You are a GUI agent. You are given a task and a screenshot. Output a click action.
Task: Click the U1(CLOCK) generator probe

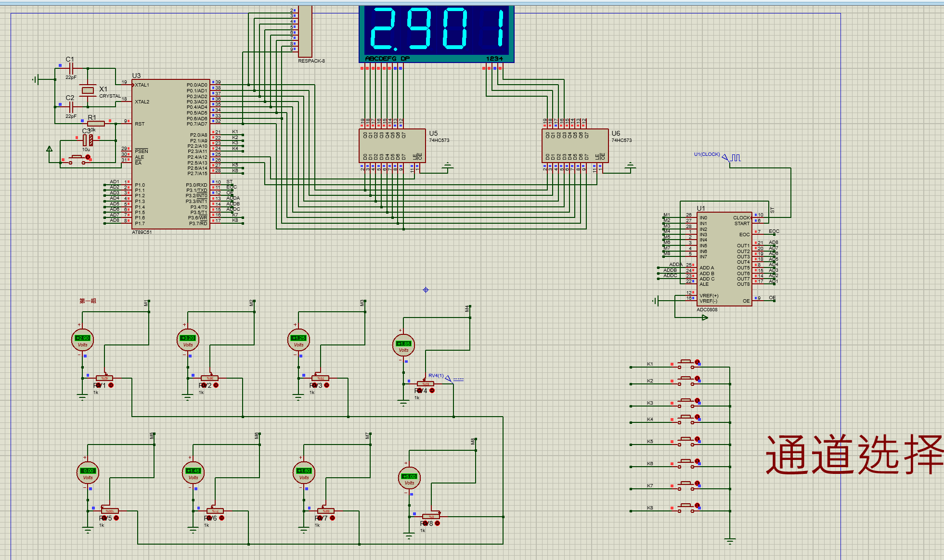click(725, 157)
